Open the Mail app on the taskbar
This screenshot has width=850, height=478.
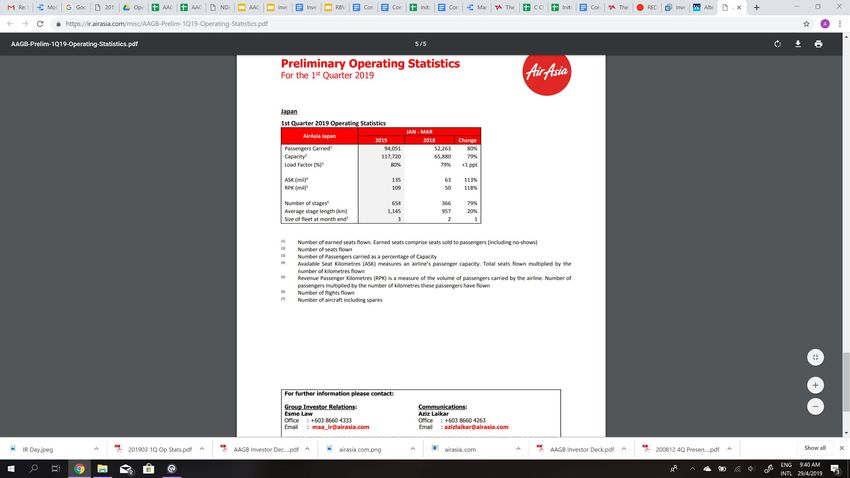click(x=126, y=469)
